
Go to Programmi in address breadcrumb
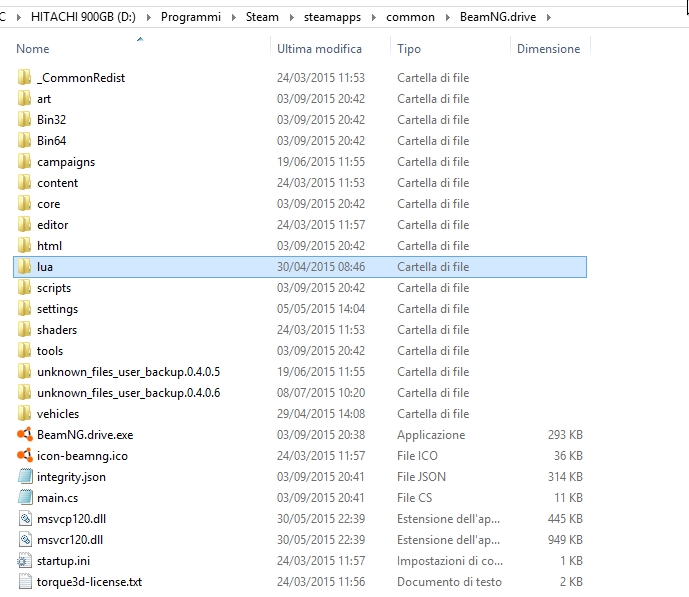(191, 17)
